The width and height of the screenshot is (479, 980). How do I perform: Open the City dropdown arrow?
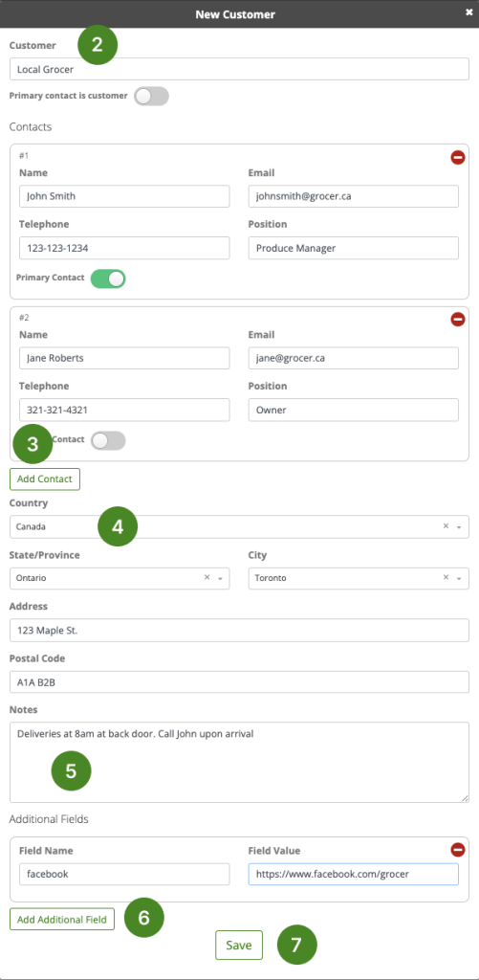459,579
